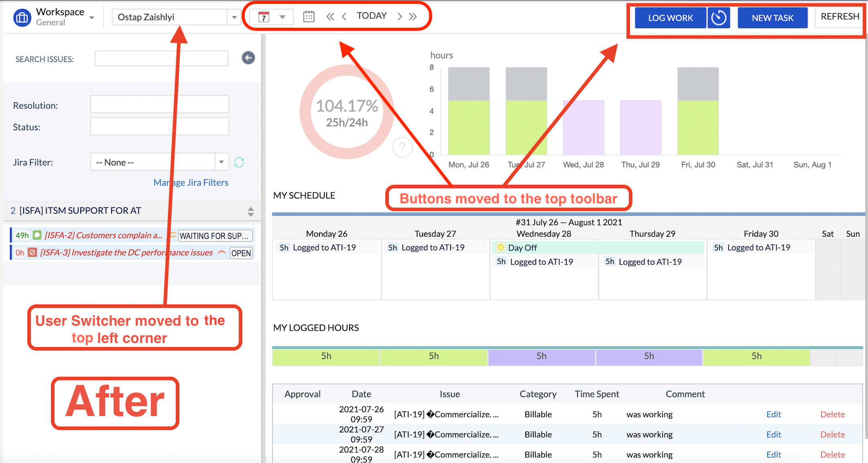Viewport: 868px width, 463px height.
Task: Go to next period single chevron
Action: [399, 16]
